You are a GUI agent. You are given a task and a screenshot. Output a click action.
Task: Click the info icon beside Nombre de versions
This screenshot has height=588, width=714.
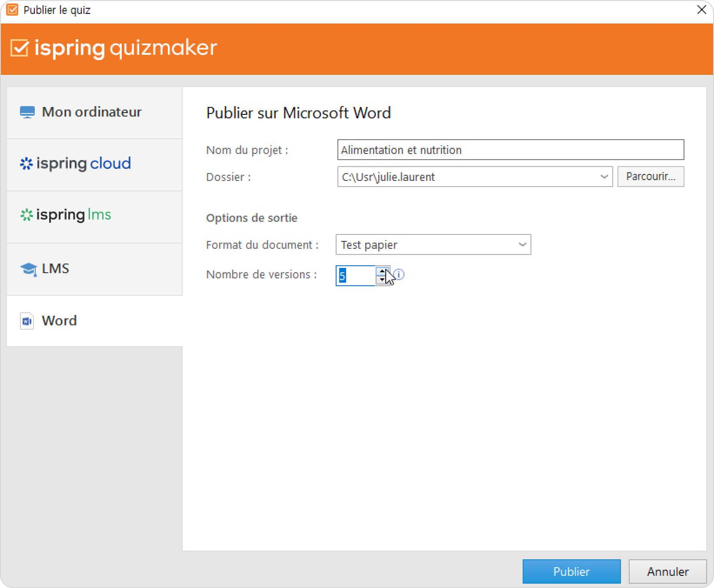coord(399,275)
